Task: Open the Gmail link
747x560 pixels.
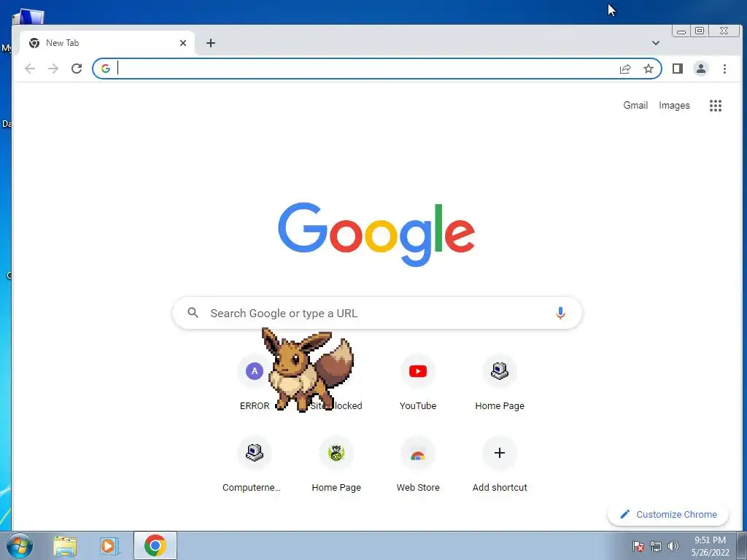Action: tap(635, 105)
